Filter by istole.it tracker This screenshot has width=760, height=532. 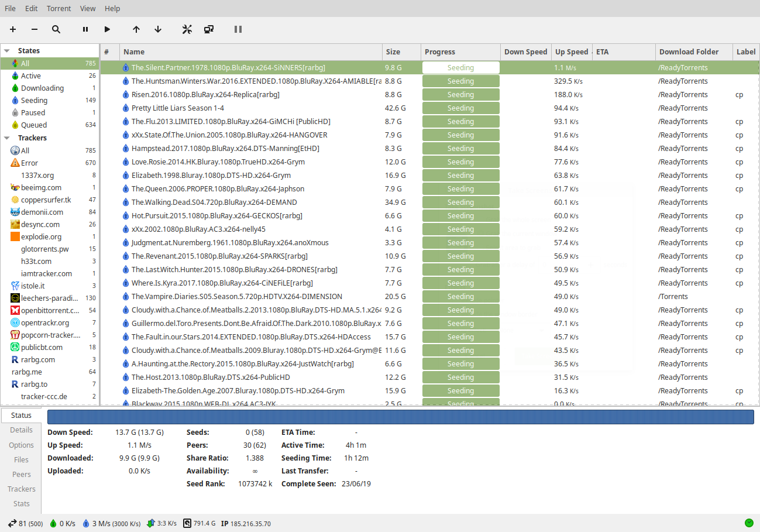click(50, 286)
